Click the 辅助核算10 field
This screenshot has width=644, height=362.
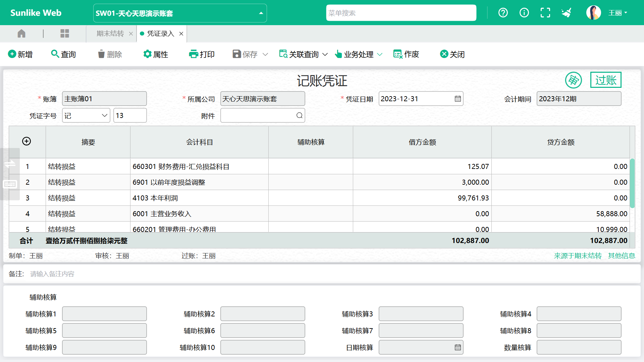click(263, 347)
